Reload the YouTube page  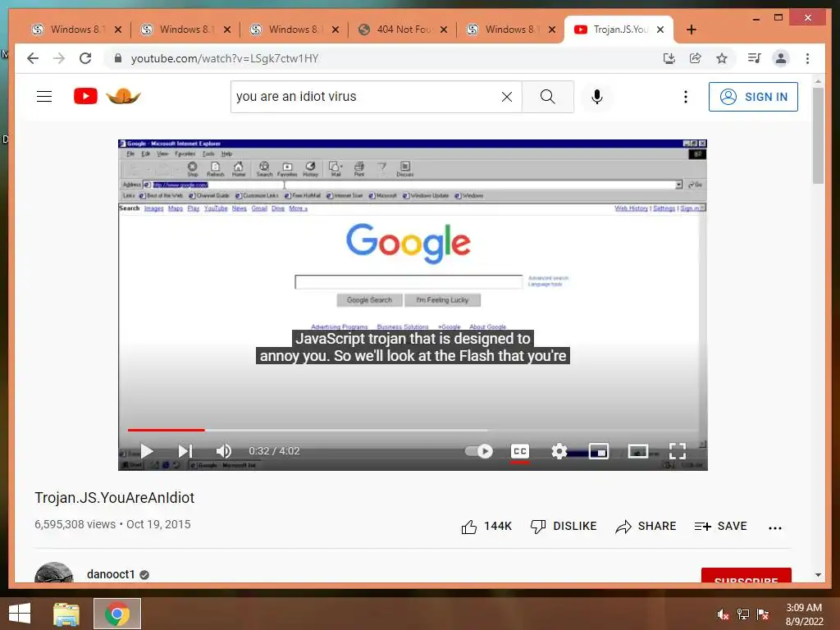[x=85, y=58]
